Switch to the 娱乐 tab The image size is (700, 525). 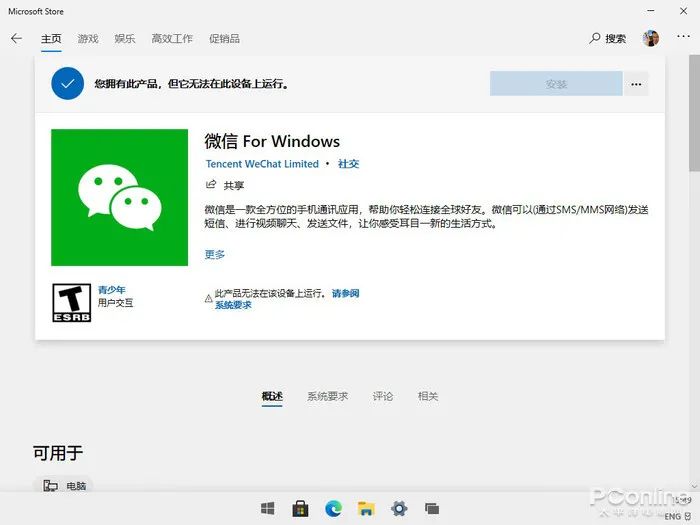click(x=125, y=39)
